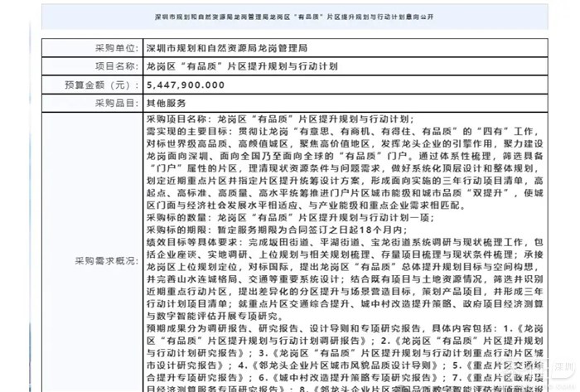Click the 其他服务 value cell
The image size is (580, 392).
(x=167, y=104)
